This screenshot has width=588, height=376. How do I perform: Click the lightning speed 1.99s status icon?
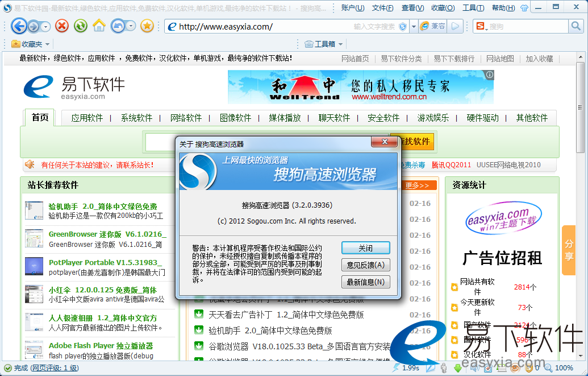tap(395, 367)
